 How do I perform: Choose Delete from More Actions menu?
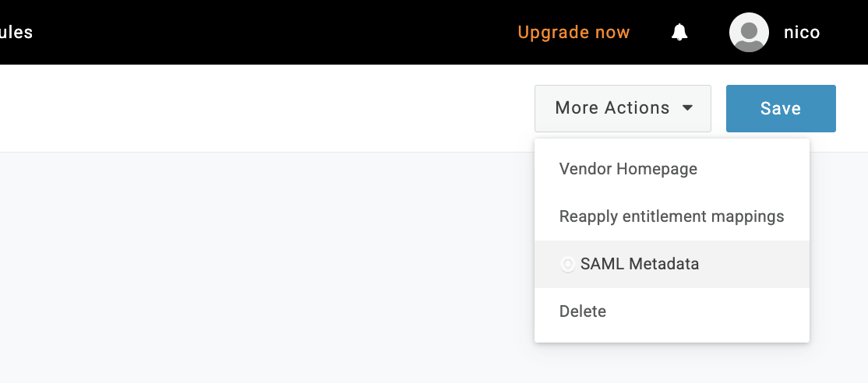[x=583, y=311]
